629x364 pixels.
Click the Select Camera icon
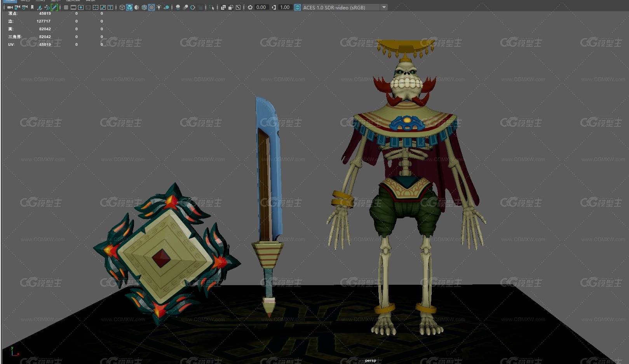point(10,7)
